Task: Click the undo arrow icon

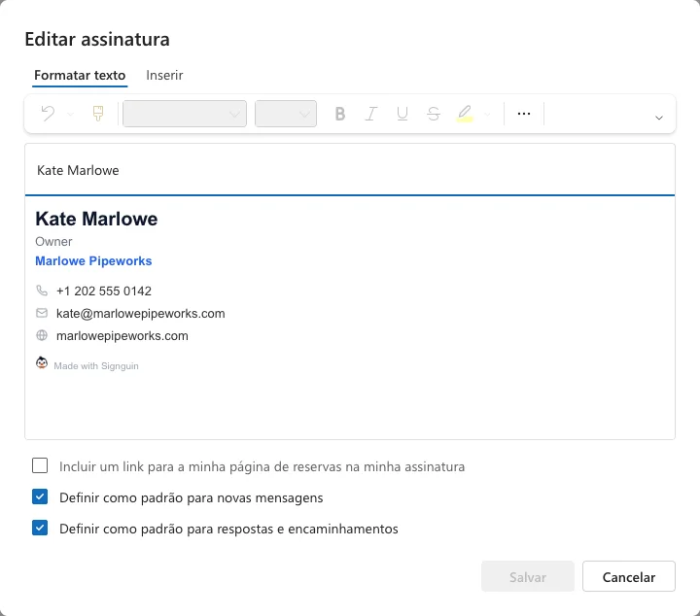Action: coord(48,114)
